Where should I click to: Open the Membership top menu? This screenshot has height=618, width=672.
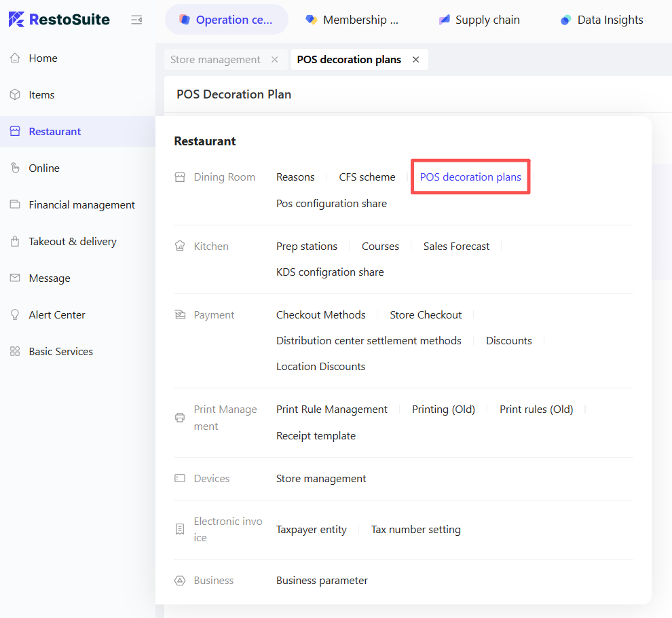(x=352, y=20)
